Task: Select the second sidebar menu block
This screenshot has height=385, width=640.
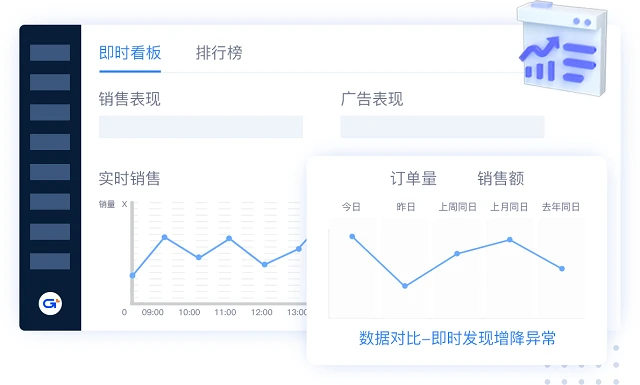Action: [x=50, y=82]
